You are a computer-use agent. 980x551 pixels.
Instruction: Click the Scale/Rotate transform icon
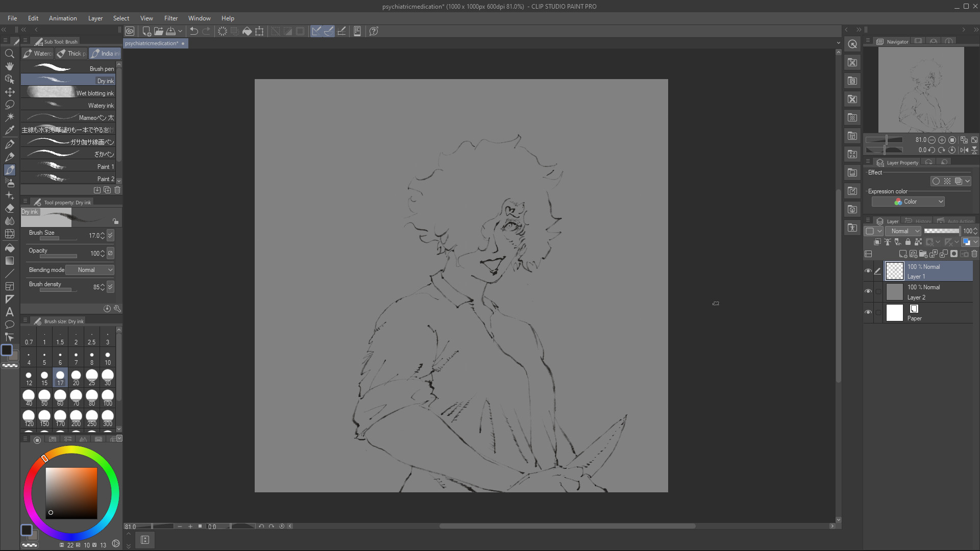pyautogui.click(x=259, y=31)
